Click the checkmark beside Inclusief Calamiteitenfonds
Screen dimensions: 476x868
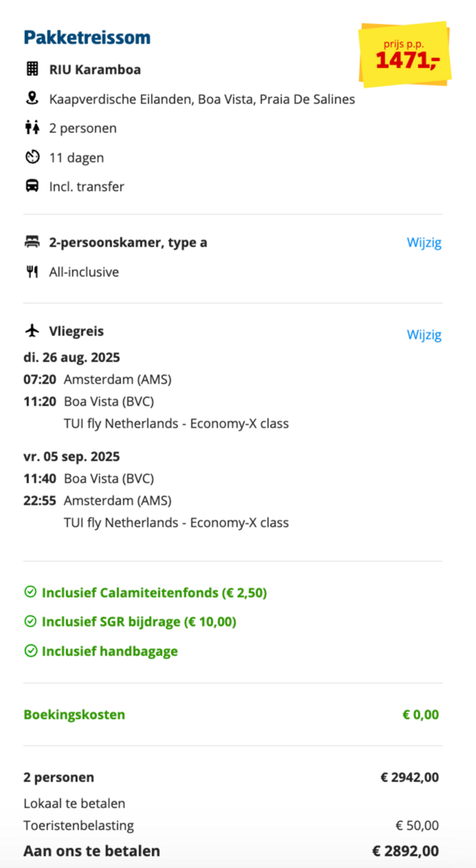31,592
